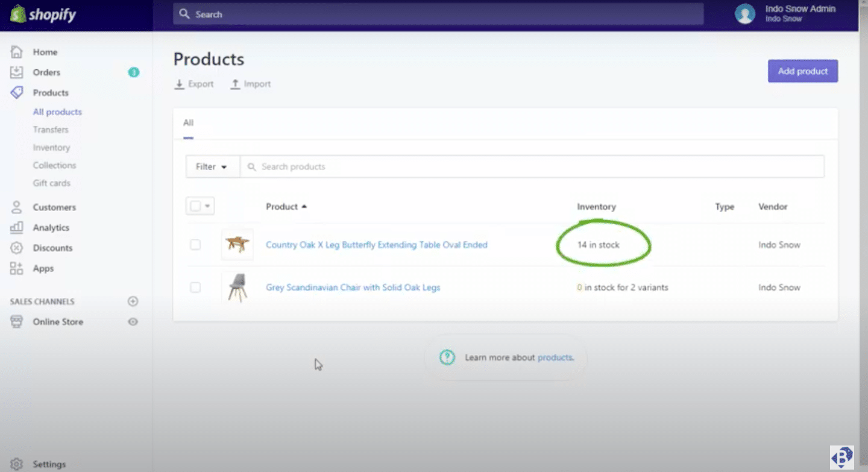Toggle Product column sort order

click(x=286, y=206)
